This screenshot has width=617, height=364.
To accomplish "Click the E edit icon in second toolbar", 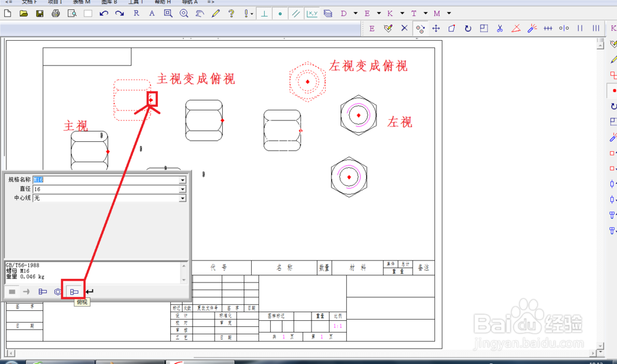I will 372,28.
